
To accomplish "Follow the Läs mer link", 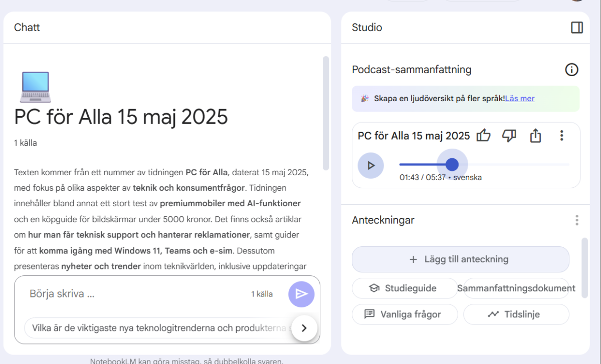I will pyautogui.click(x=520, y=99).
